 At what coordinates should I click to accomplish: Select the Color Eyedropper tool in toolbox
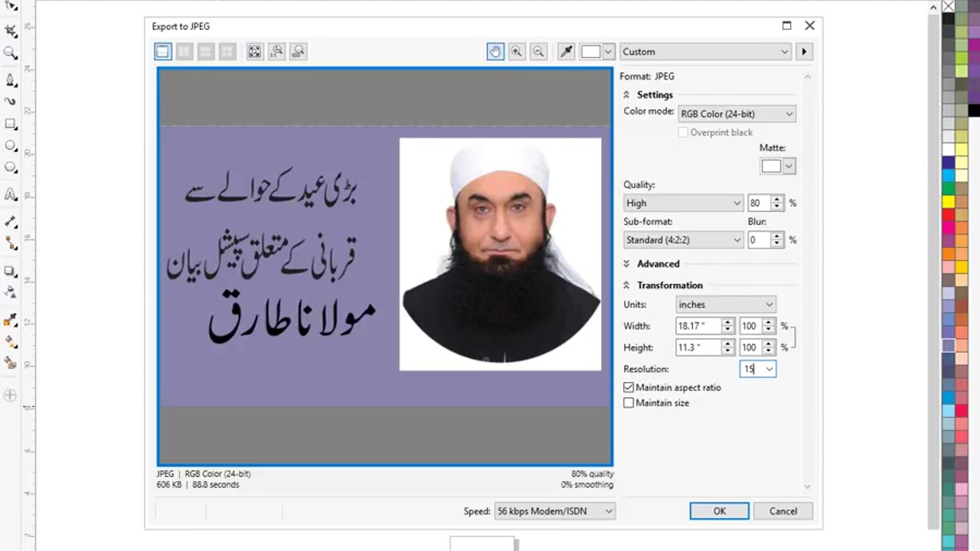(11, 320)
